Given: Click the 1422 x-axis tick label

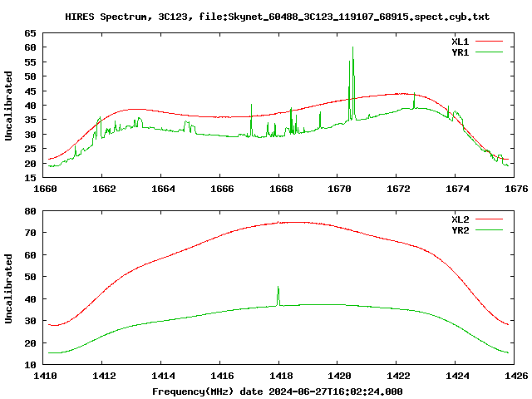Looking at the screenshot, I should (x=399, y=376).
